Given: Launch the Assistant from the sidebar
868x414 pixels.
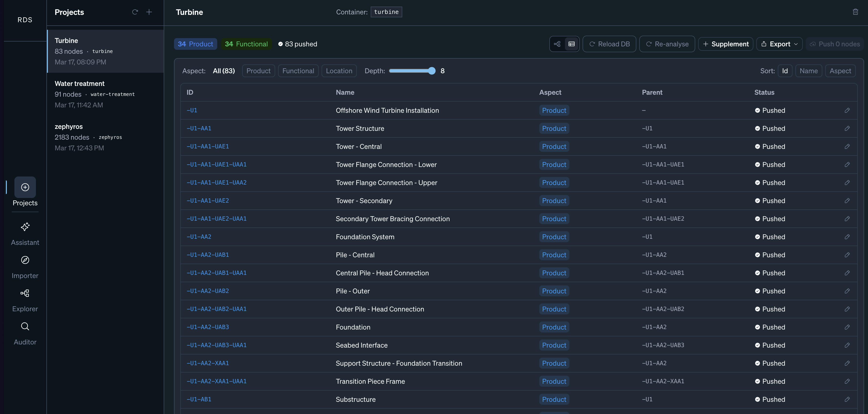Looking at the screenshot, I should pyautogui.click(x=25, y=233).
